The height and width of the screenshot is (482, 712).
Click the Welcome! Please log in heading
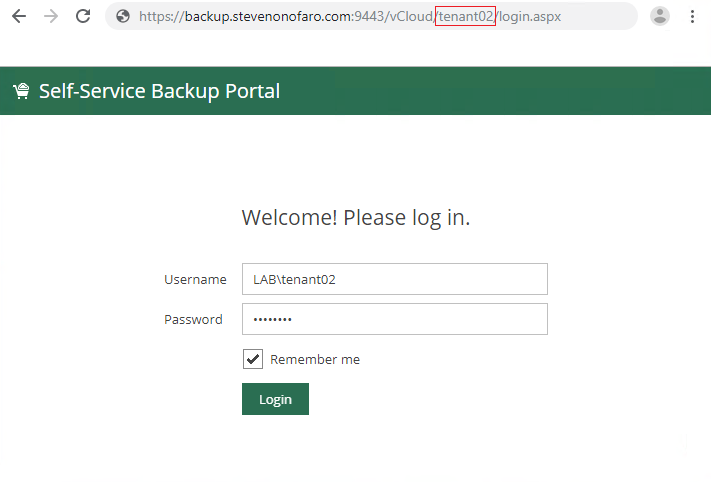click(x=356, y=218)
